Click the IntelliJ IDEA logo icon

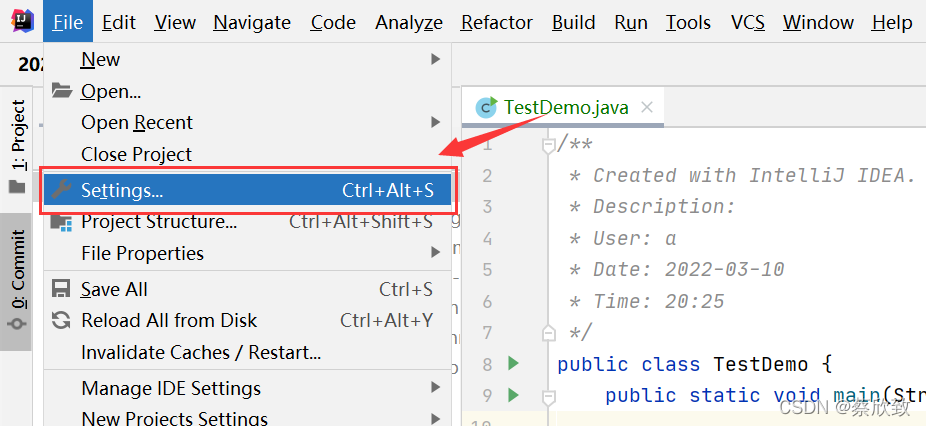click(22, 21)
